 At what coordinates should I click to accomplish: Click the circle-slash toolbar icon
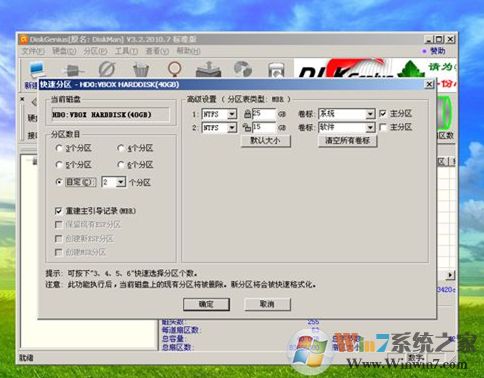pyautogui.click(x=107, y=69)
